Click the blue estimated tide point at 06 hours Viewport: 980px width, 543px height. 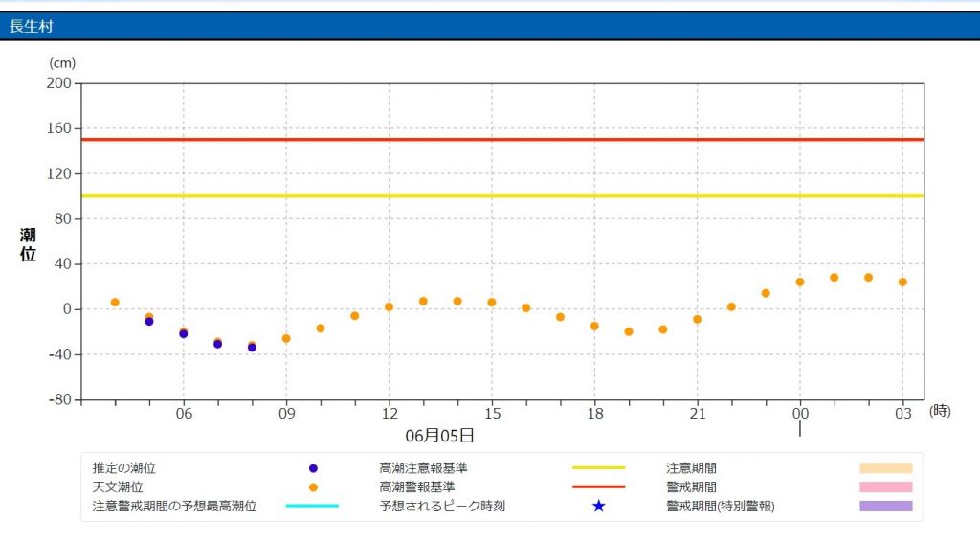183,334
